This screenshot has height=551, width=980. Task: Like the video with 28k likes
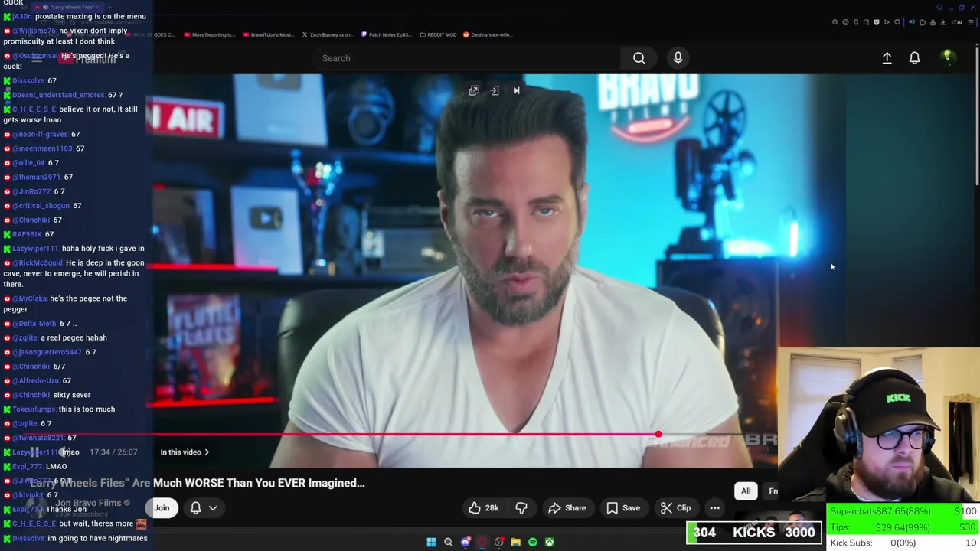tap(483, 508)
